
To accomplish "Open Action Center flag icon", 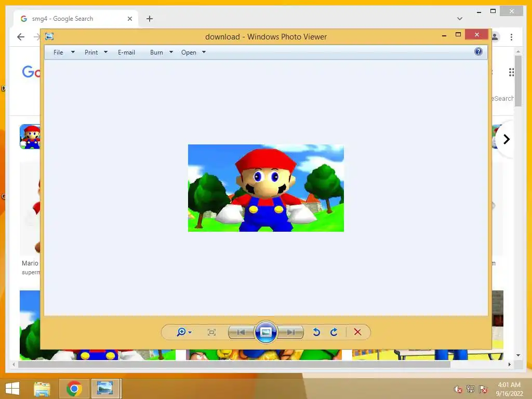I will click(x=483, y=389).
